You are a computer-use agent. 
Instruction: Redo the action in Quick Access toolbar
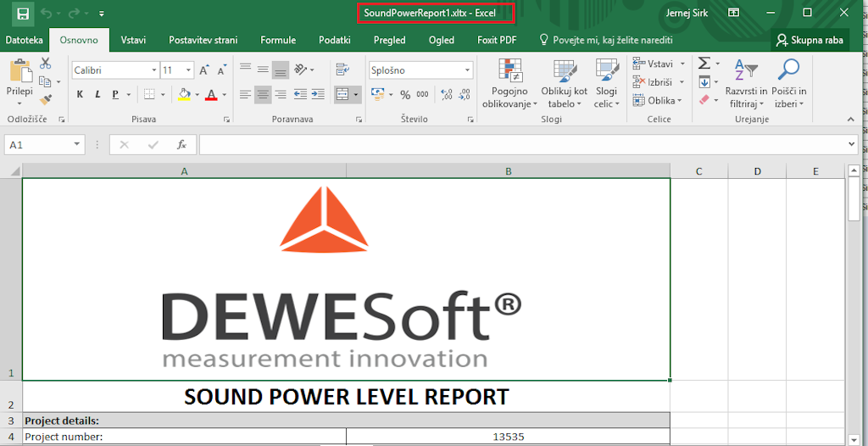click(x=73, y=14)
